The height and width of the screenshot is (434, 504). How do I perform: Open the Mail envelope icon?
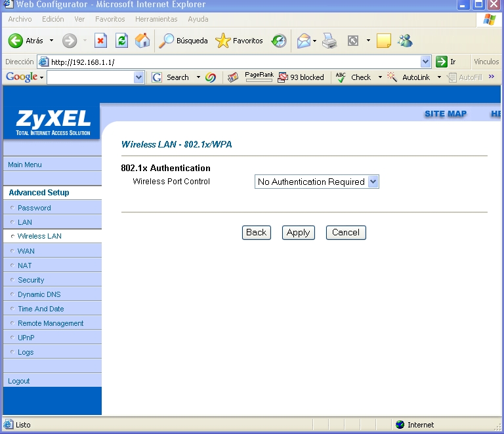point(304,41)
